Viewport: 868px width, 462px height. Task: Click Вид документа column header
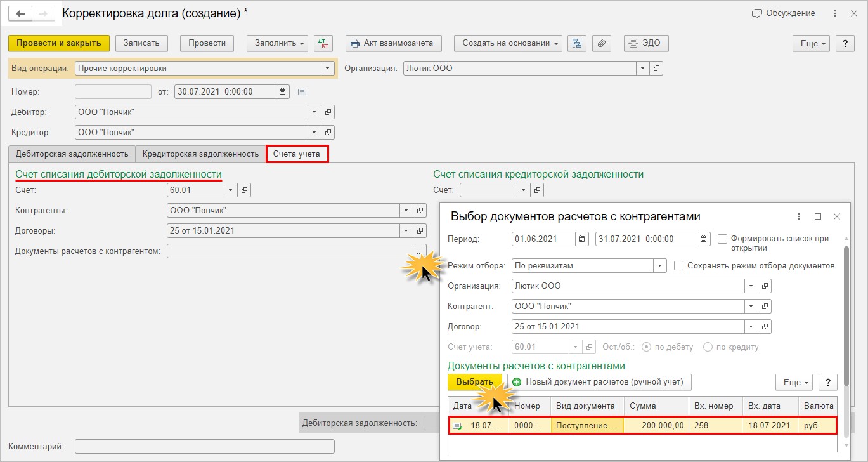coord(587,406)
